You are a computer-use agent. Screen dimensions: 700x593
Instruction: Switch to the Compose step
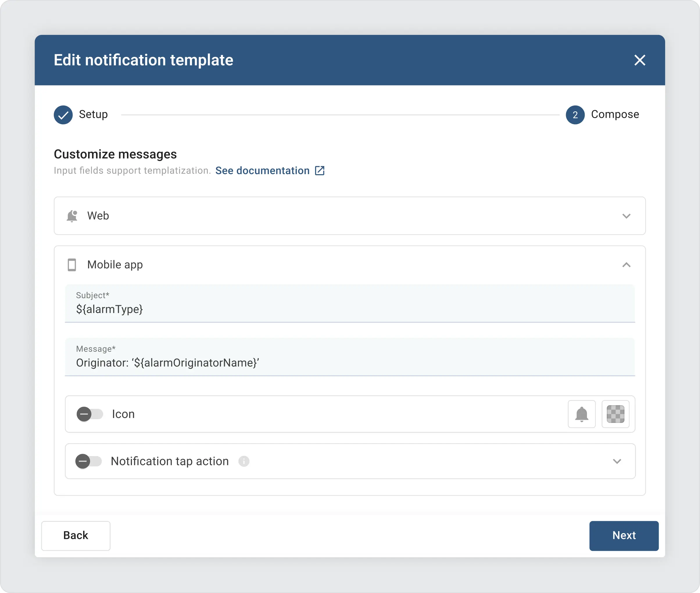pos(614,115)
